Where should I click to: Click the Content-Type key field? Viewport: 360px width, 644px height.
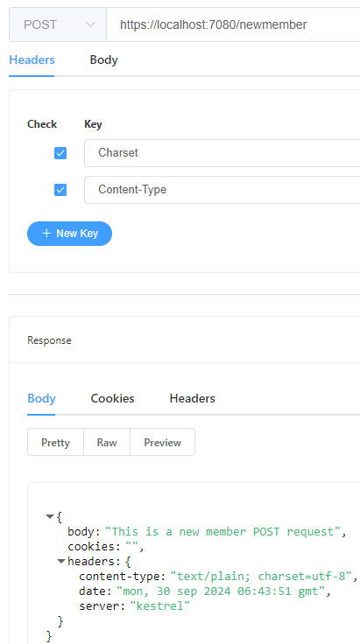[222, 190]
